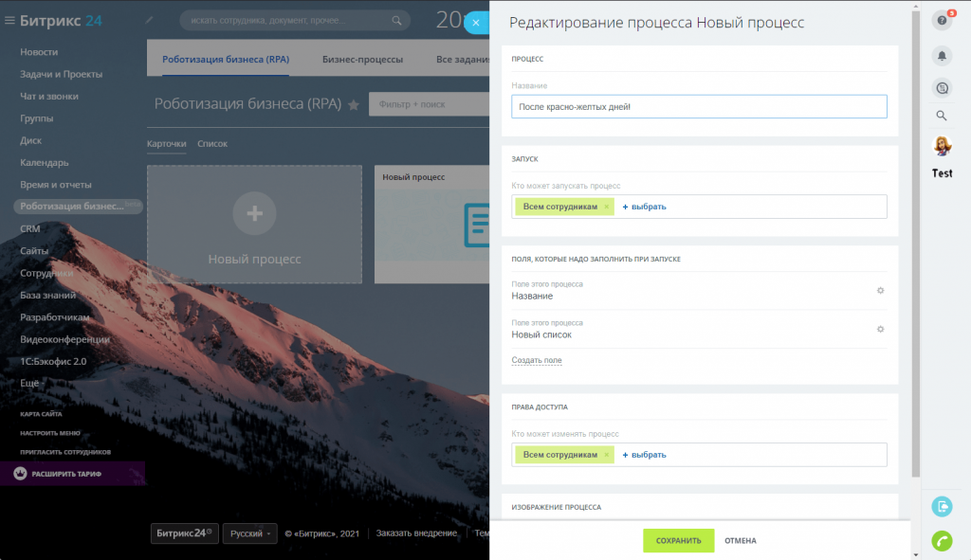Remove Всем сотрудникам tag under Запуск

pyautogui.click(x=607, y=207)
